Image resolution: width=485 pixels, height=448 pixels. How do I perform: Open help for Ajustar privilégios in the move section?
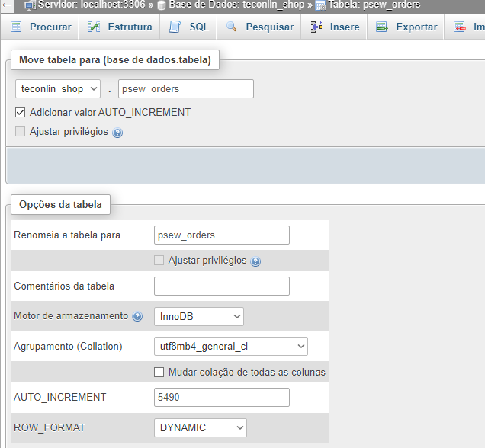(x=117, y=133)
